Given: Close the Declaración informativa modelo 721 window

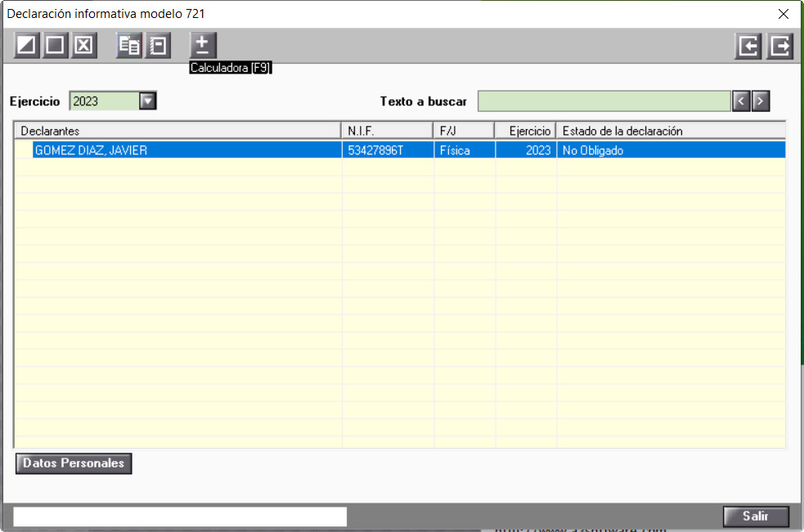Looking at the screenshot, I should [x=783, y=14].
